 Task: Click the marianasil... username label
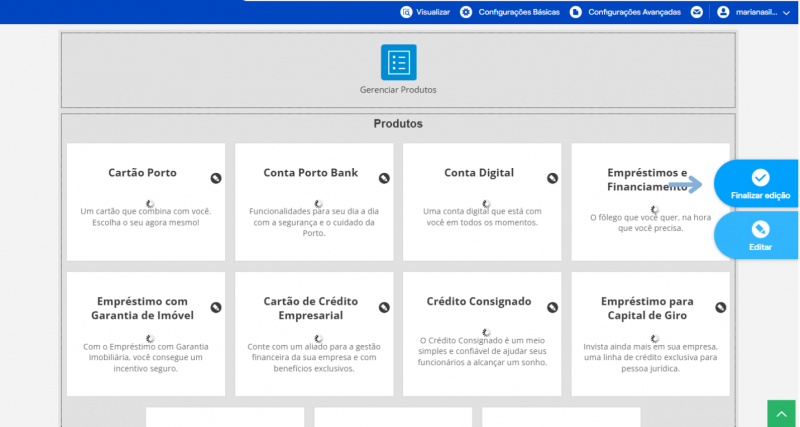(x=756, y=12)
